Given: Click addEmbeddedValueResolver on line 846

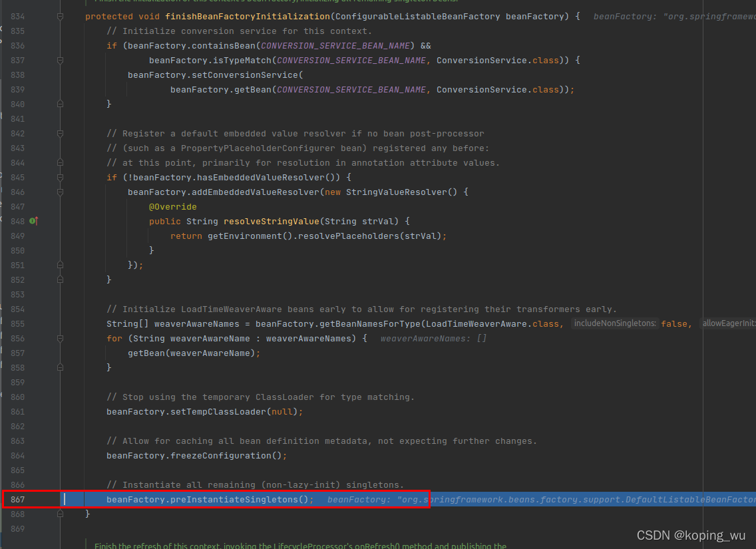Looking at the screenshot, I should click(x=256, y=192).
